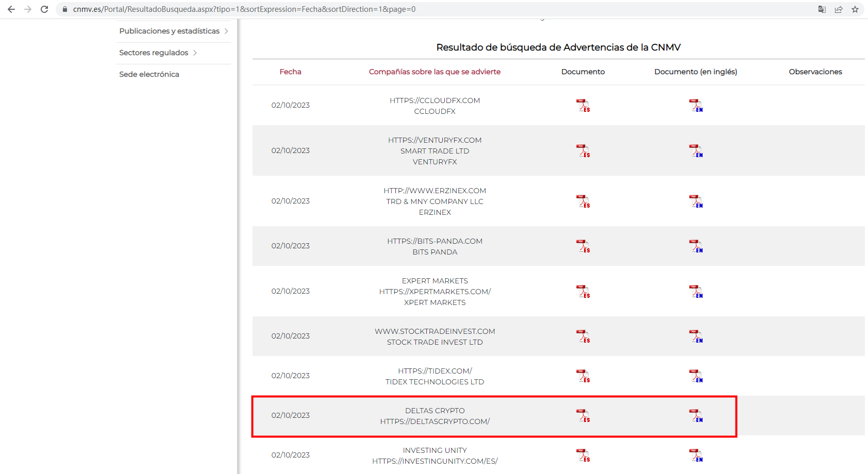The height and width of the screenshot is (474, 868).
Task: Open English PDF for TIDEX TECHNOLOGIES warning
Action: tap(696, 376)
